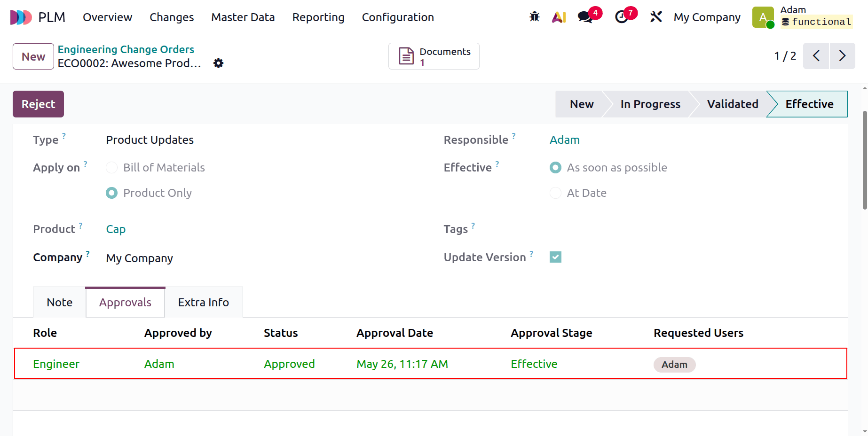
Task: Click the Effective approval stage cell
Action: 534,364
